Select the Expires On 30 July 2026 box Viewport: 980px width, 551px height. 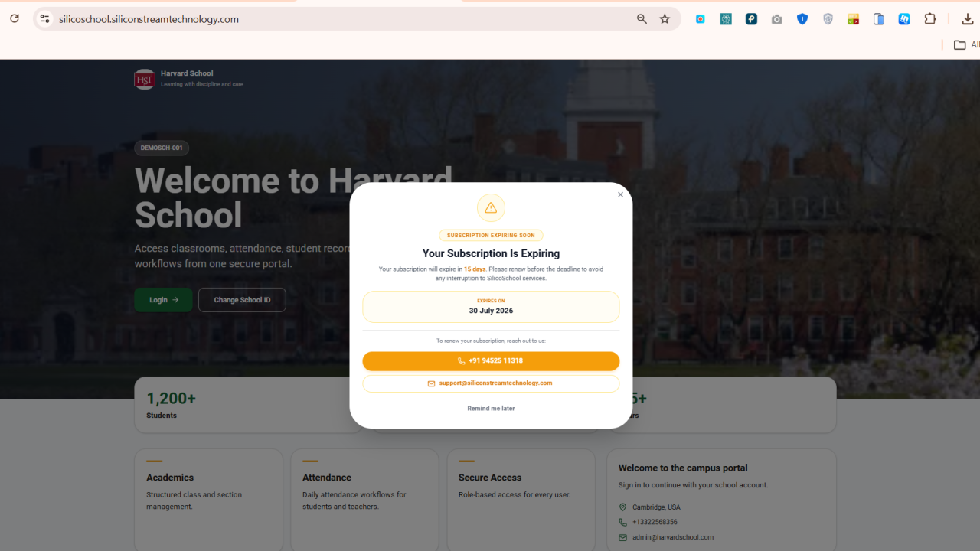(491, 307)
